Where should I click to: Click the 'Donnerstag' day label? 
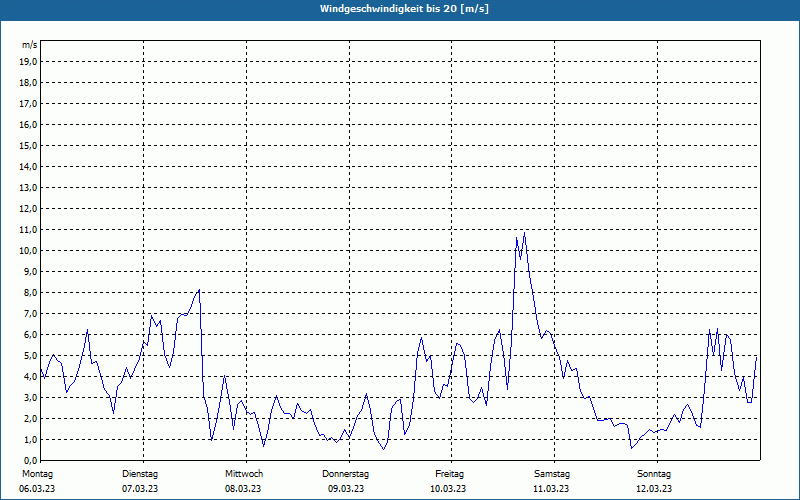(345, 474)
